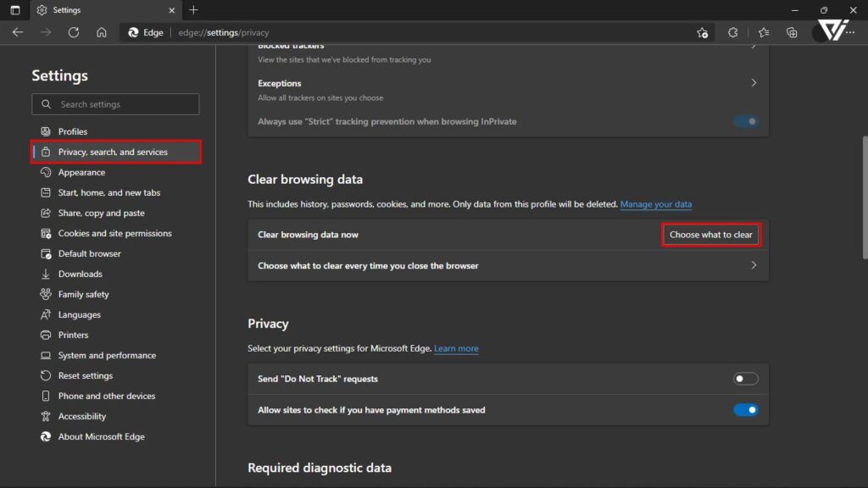The image size is (868, 488).
Task: Click the About Microsoft Edge logo icon
Action: tap(46, 436)
